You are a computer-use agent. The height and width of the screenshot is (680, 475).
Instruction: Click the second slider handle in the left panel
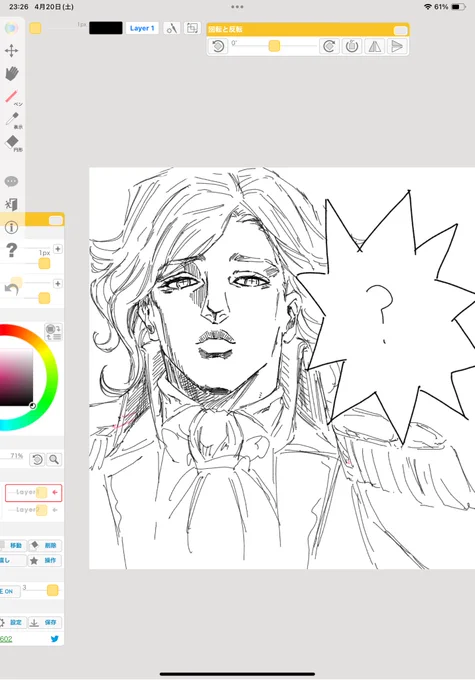(x=44, y=298)
